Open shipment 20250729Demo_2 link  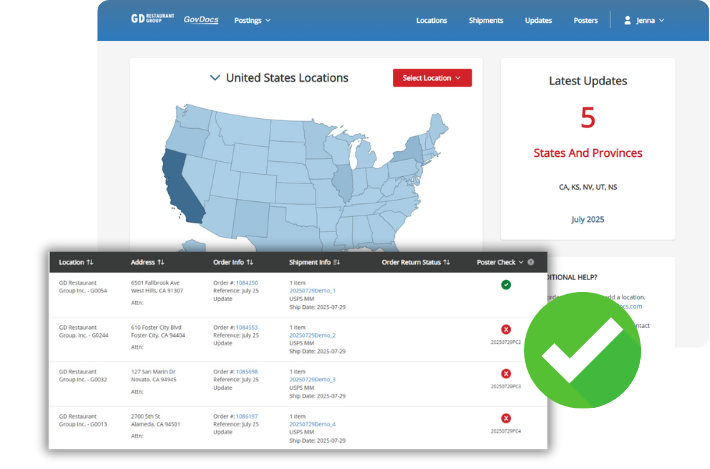click(x=312, y=335)
